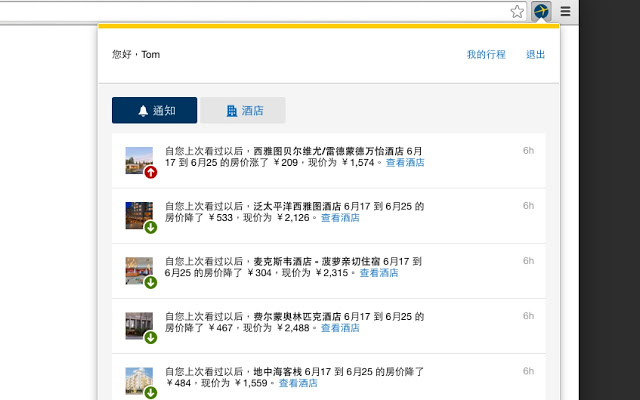
Task: Click red price-up arrow on 万怡酒店
Action: (151, 172)
